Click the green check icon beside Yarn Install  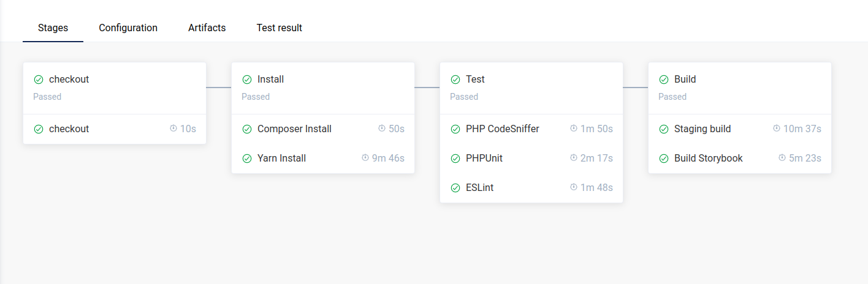click(247, 159)
